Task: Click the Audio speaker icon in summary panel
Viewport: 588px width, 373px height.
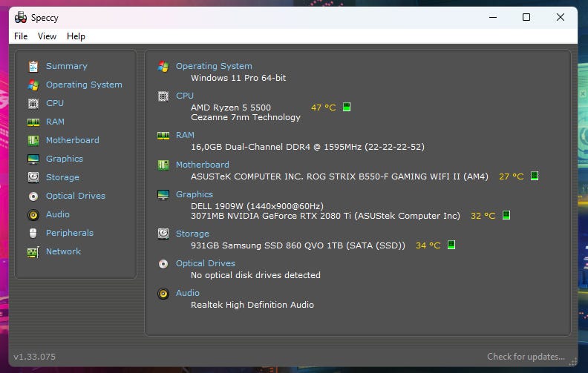Action: [x=163, y=293]
